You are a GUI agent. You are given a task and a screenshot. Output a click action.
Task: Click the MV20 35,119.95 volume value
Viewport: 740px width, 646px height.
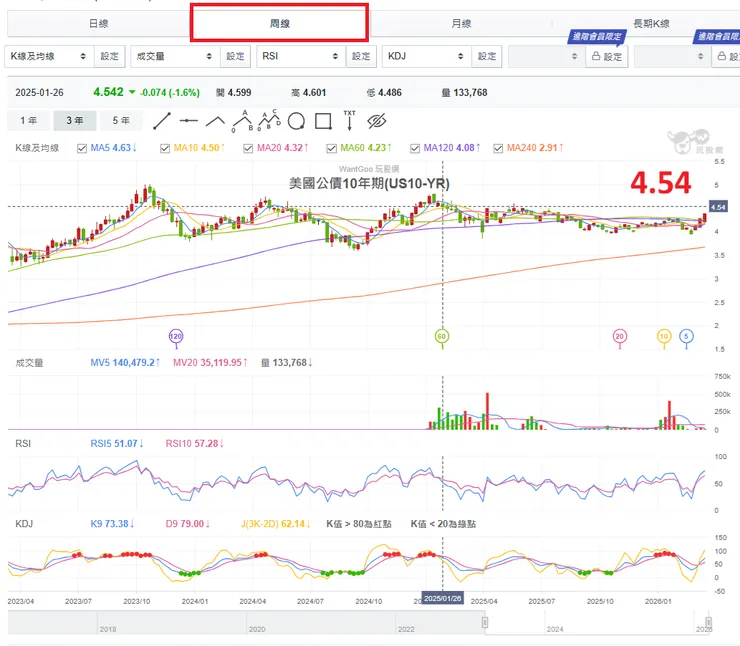click(x=210, y=363)
